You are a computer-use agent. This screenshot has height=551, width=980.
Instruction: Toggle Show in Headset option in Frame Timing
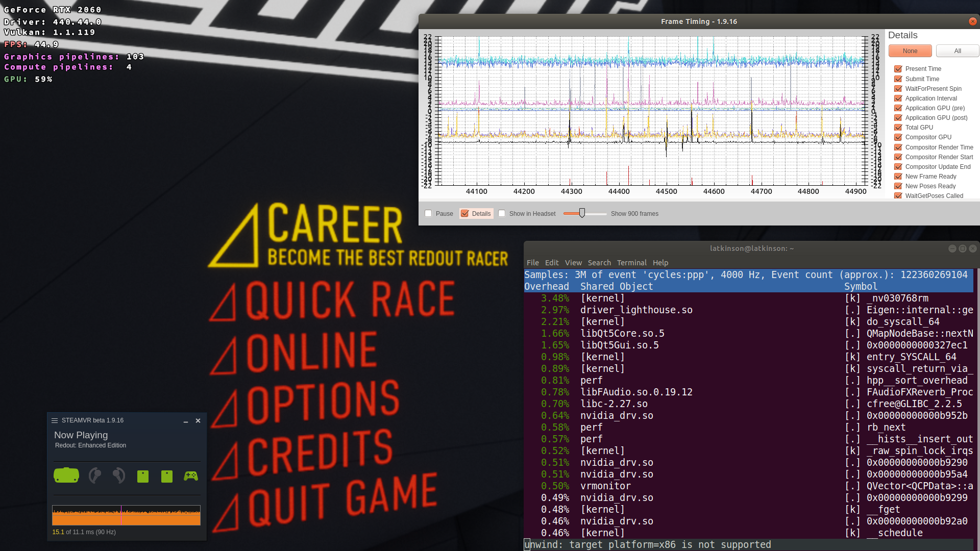point(501,213)
